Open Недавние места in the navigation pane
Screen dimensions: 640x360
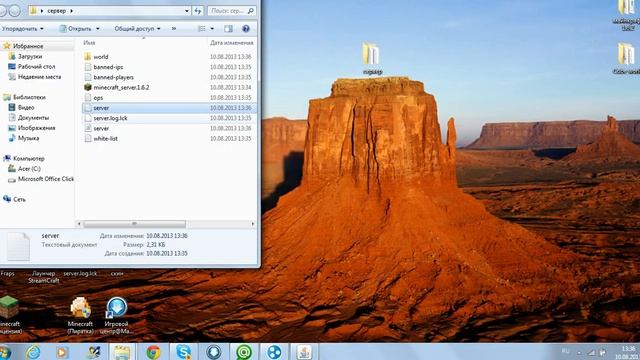[x=39, y=77]
